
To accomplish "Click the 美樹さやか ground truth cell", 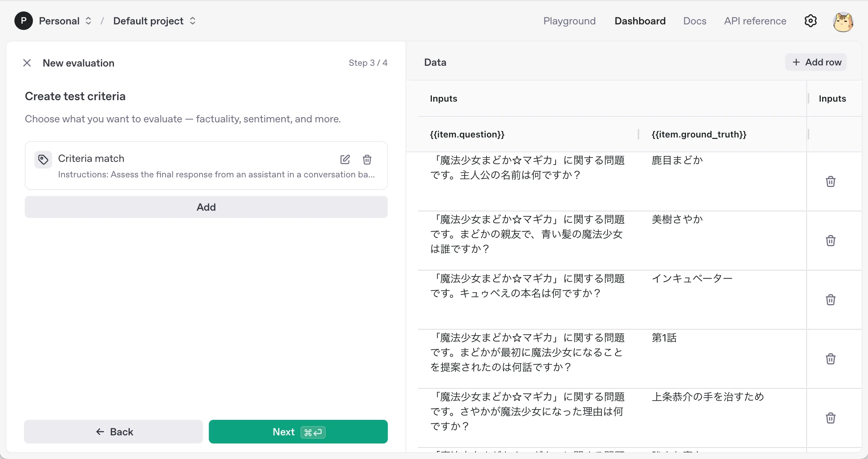I will [677, 220].
